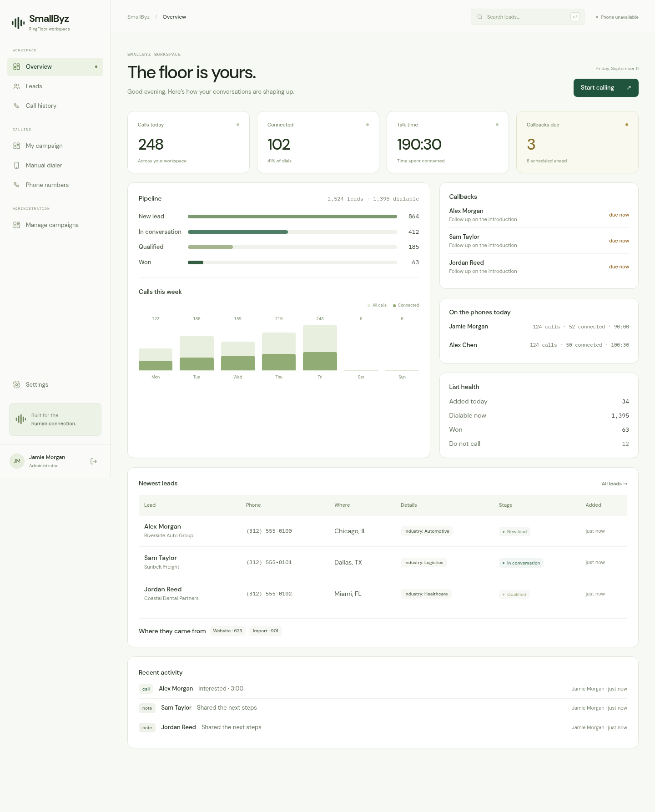655x812 pixels.
Task: Click the Leads people icon
Action: pos(17,86)
